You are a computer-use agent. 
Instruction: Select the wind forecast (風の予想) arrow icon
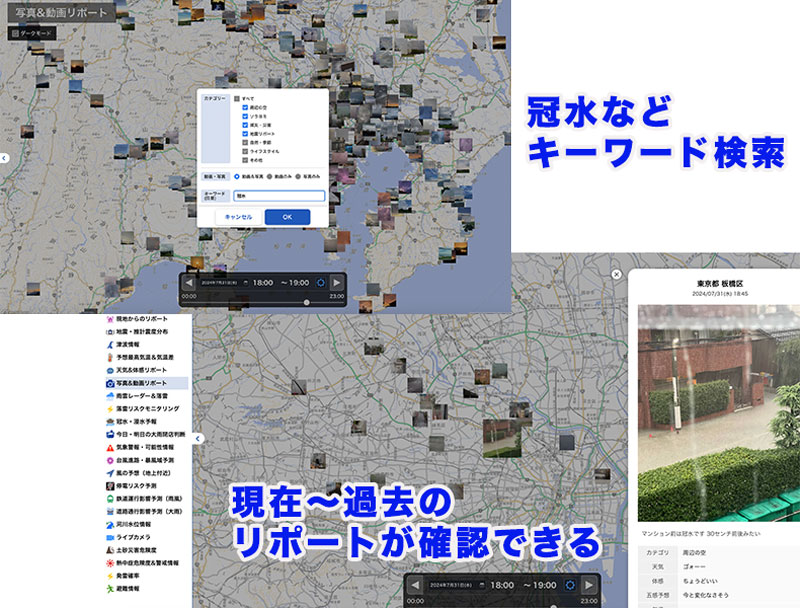tap(109, 473)
